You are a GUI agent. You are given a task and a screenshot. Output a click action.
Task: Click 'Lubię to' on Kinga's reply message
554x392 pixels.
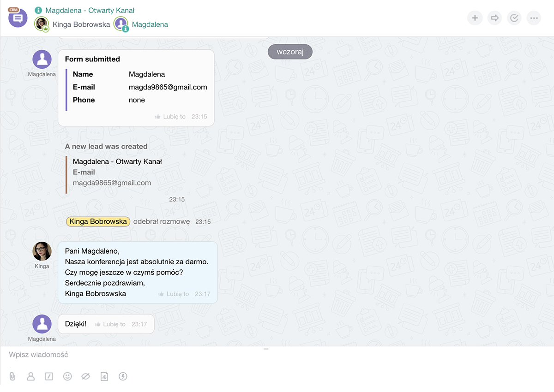pos(174,294)
